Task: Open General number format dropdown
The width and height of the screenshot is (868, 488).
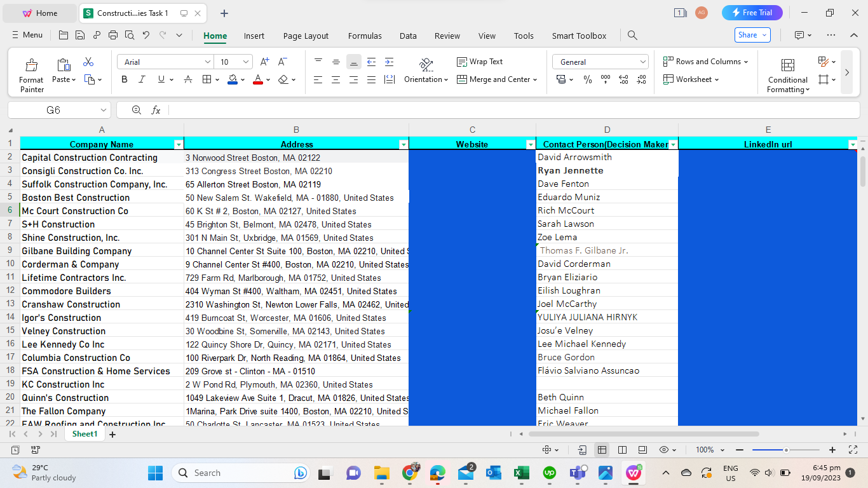Action: pyautogui.click(x=642, y=62)
